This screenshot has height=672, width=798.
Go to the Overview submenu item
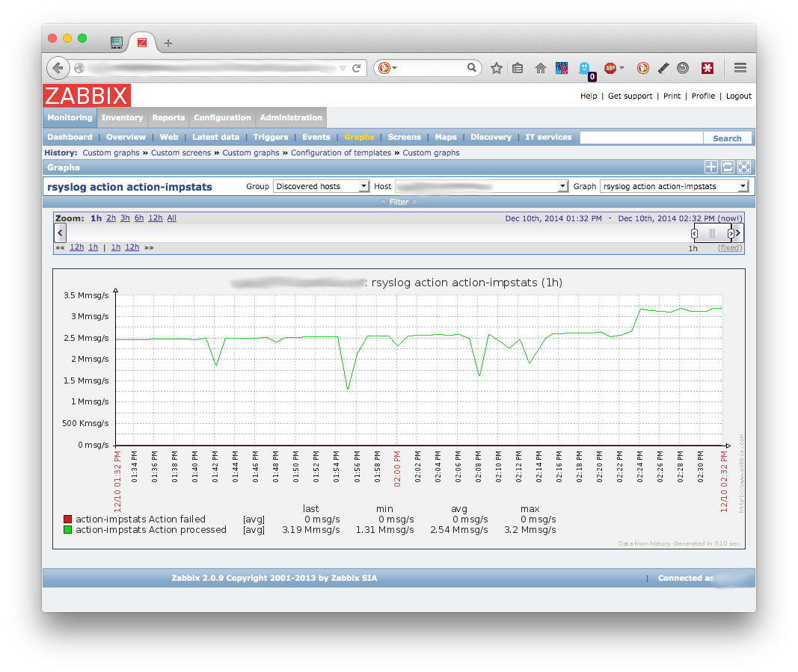coord(126,137)
